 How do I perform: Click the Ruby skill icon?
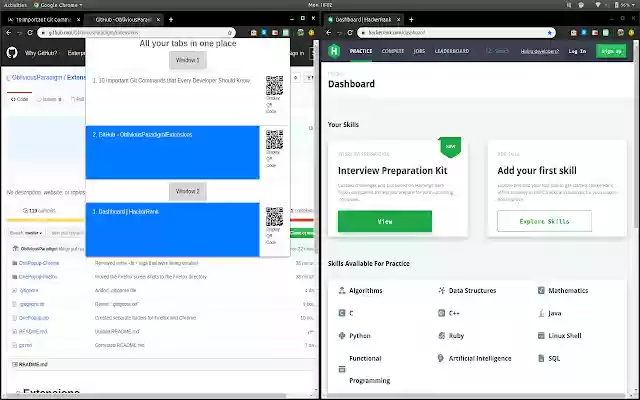[441, 336]
